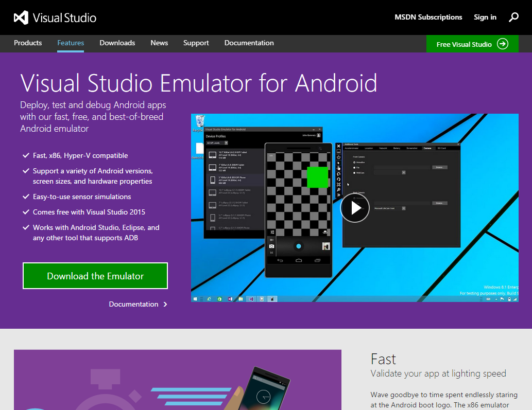Open MSDN Subscriptions link
This screenshot has height=410, width=532.
point(428,17)
